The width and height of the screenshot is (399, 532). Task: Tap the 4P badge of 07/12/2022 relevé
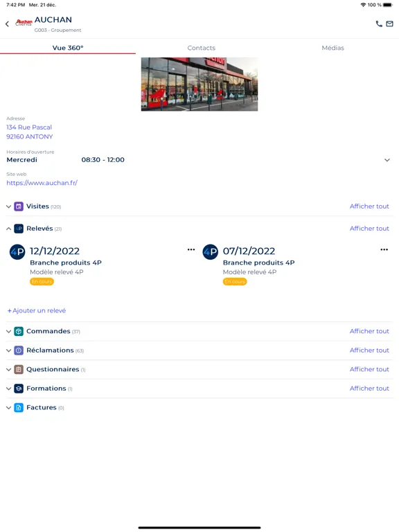(211, 251)
